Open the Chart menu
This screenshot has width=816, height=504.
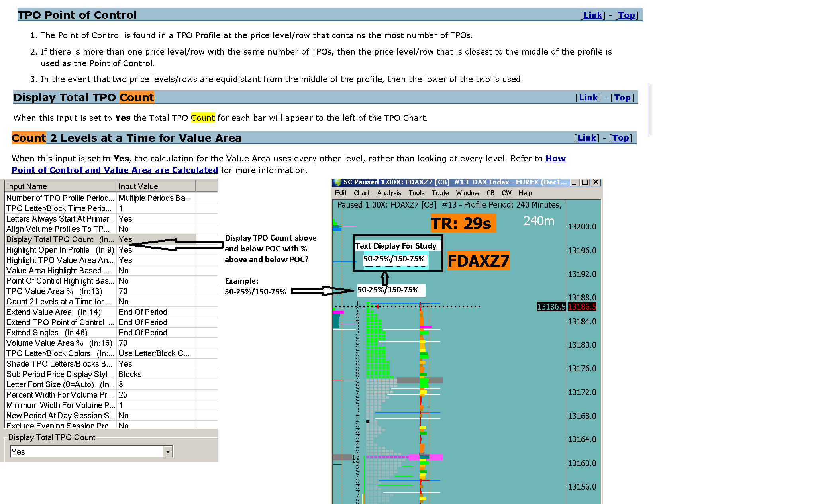362,193
